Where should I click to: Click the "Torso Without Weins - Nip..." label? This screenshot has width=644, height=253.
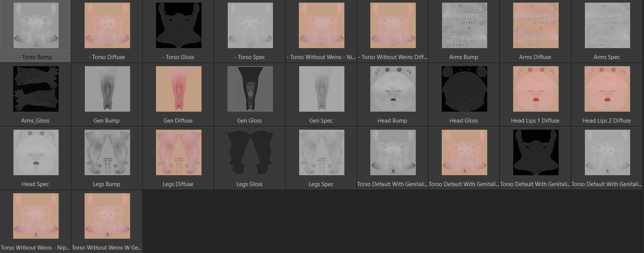click(35, 248)
